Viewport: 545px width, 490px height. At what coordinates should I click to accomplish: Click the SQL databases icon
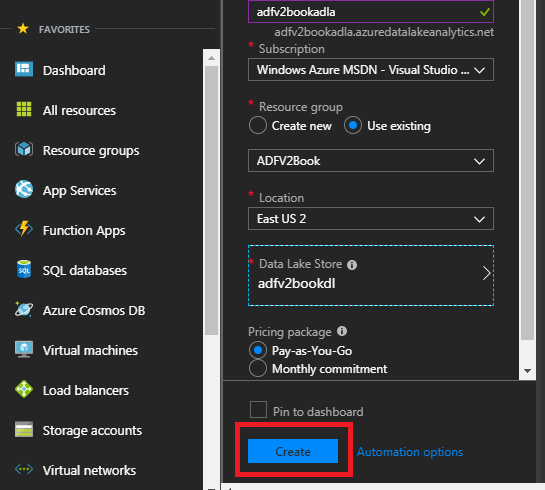pyautogui.click(x=24, y=269)
